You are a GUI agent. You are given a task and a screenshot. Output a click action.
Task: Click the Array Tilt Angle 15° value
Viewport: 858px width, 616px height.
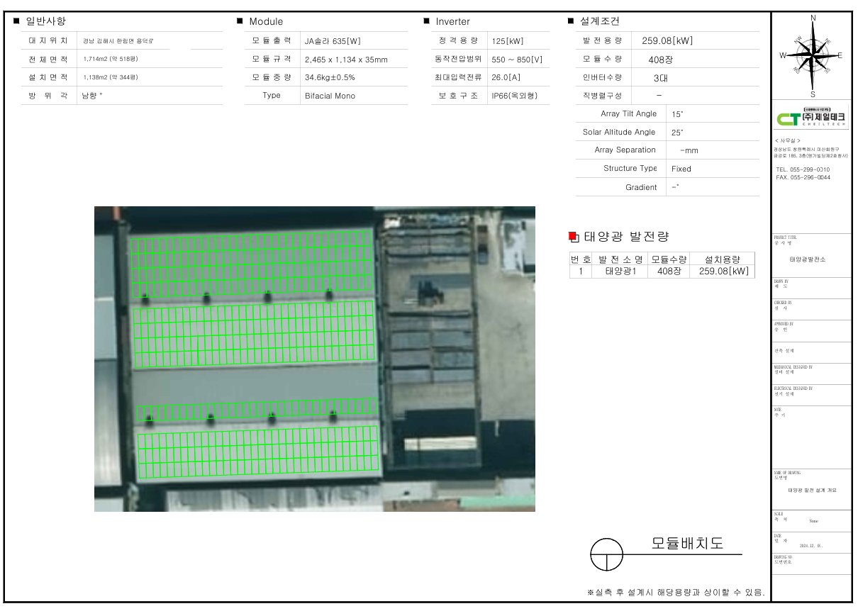point(677,114)
